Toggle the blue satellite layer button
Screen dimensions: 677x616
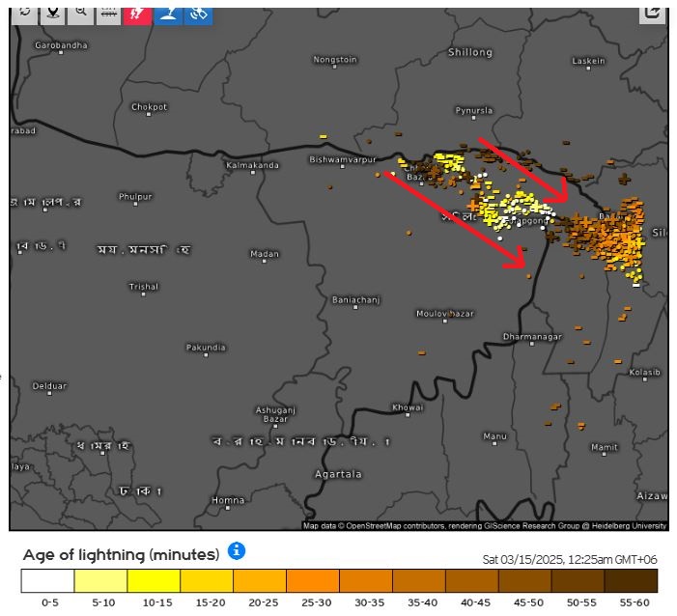point(198,14)
